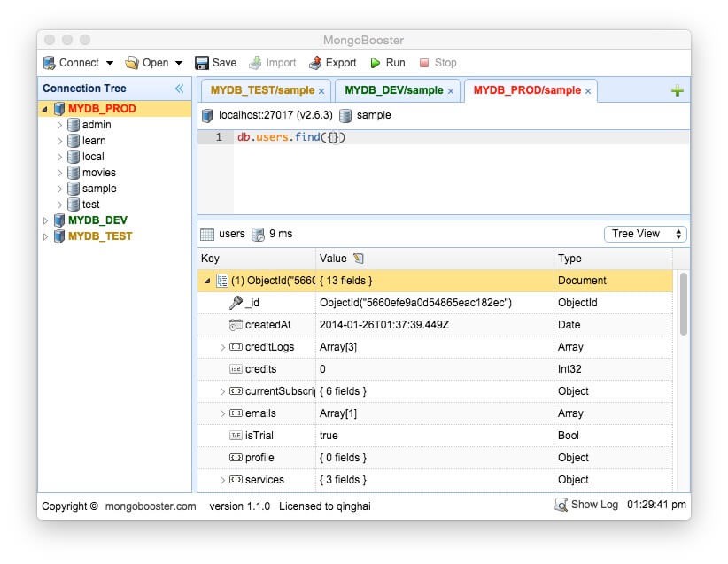Expand the MYDB_TEST connection node
Image resolution: width=728 pixels, height=564 pixels.
45,236
